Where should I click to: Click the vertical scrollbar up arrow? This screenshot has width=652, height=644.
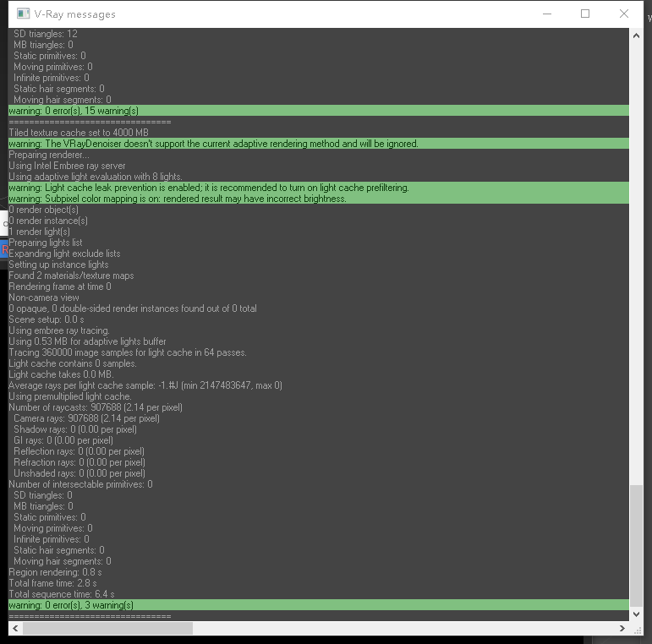[636, 35]
